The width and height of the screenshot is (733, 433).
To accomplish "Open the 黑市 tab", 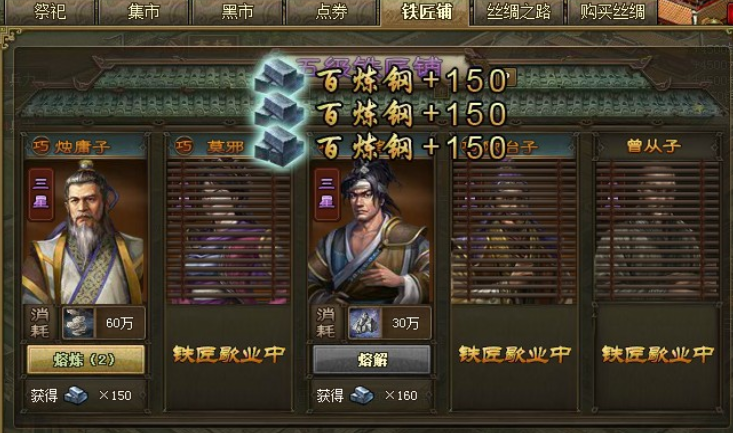I will point(237,12).
